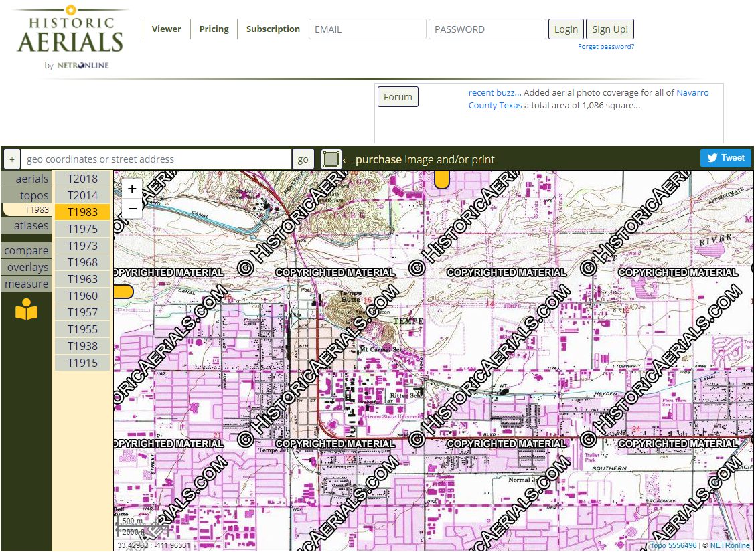The height and width of the screenshot is (552, 756).
Task: Zoom in using the map's plus control
Action: 132,189
